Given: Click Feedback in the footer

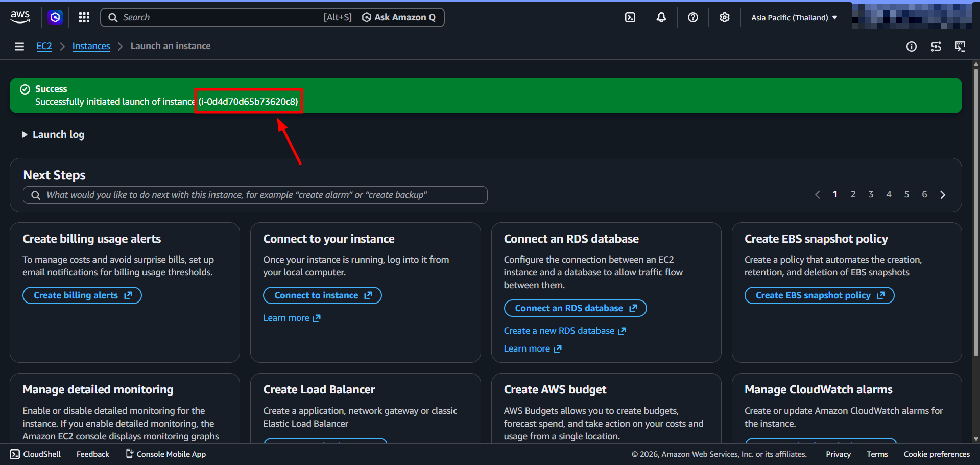Looking at the screenshot, I should coord(93,454).
